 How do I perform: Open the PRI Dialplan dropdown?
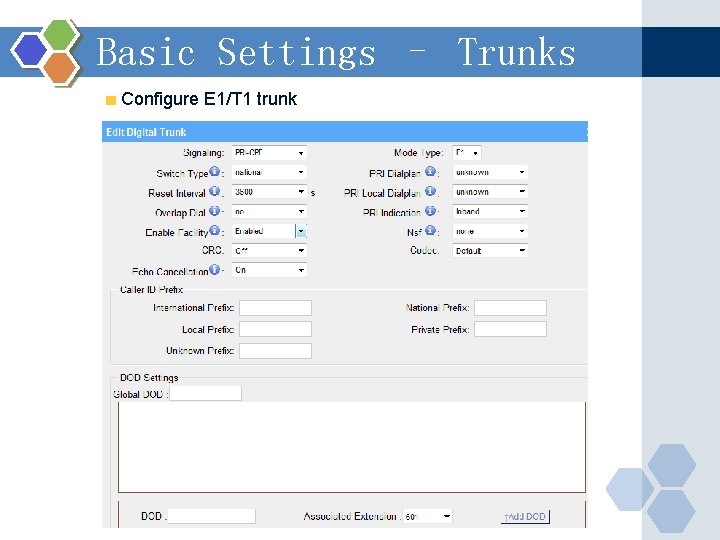tap(490, 172)
